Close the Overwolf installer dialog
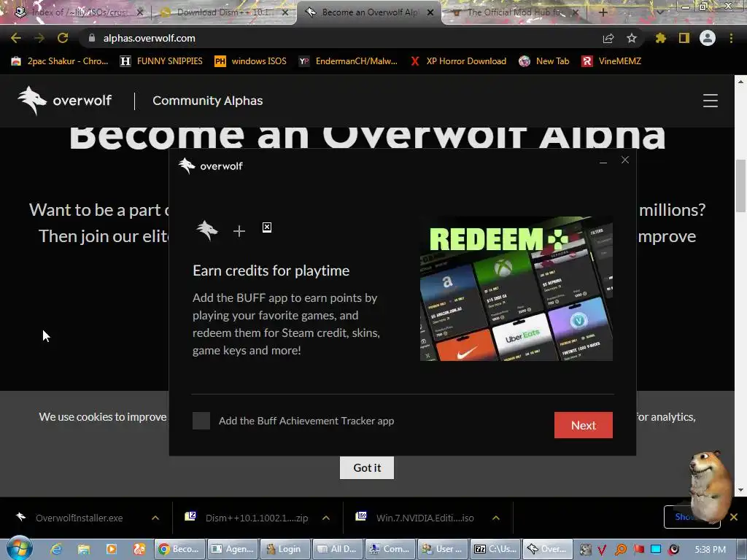 [625, 160]
